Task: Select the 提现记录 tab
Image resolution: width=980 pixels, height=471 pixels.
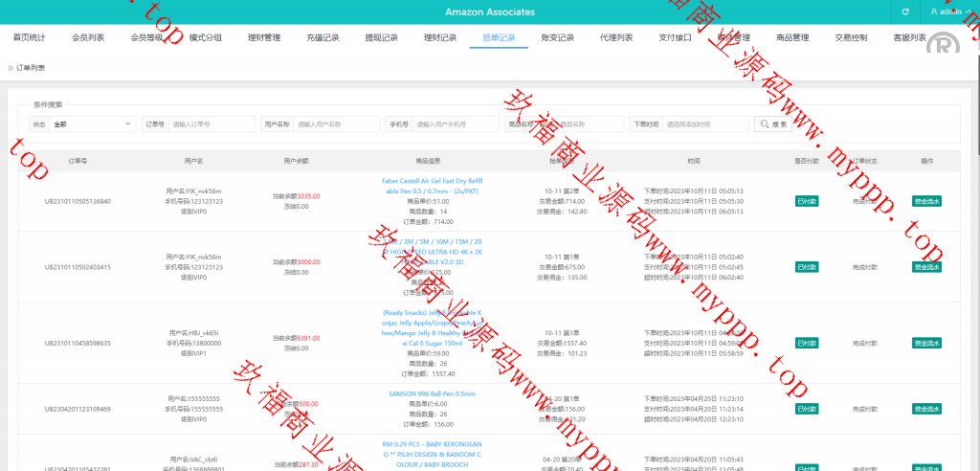Action: coord(381,37)
